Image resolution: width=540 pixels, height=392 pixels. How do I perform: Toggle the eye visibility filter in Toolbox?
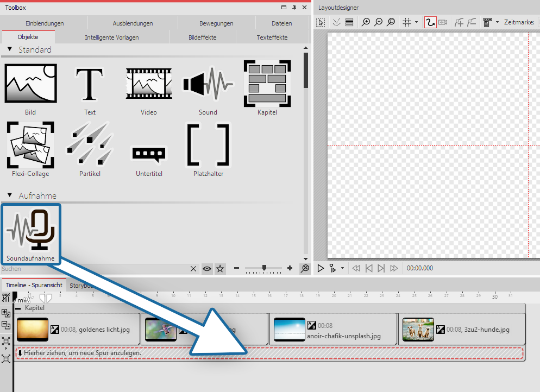tap(206, 269)
